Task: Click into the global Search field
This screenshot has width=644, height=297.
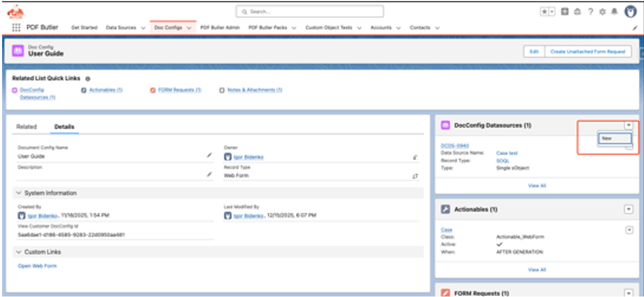Action: click(x=310, y=12)
